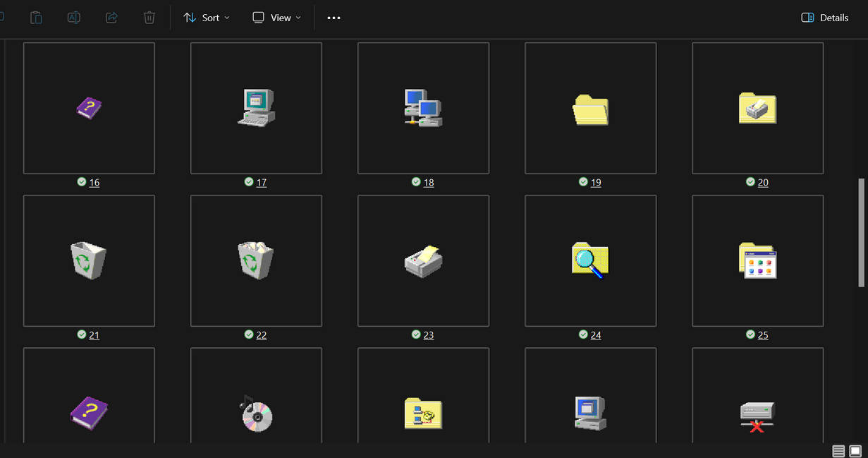Select the Rename icon on the command bar
This screenshot has width=868, height=458.
coord(73,17)
